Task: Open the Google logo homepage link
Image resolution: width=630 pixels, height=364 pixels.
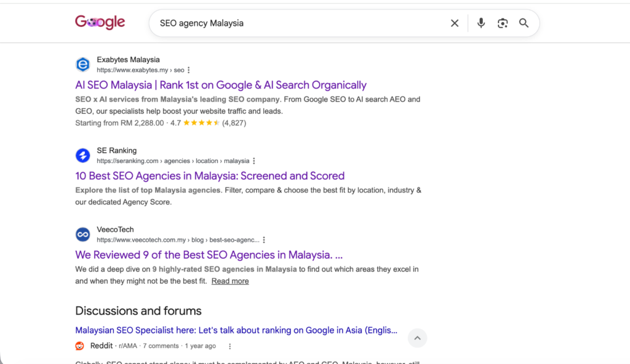Action: pos(100,22)
